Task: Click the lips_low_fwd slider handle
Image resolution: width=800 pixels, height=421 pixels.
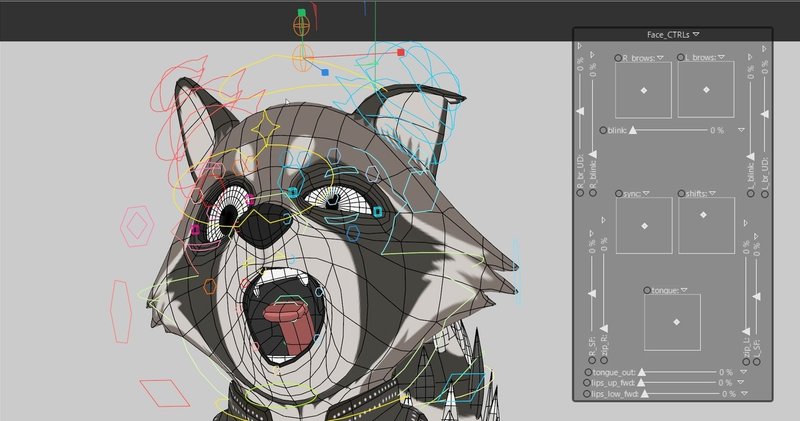Action: [645, 393]
